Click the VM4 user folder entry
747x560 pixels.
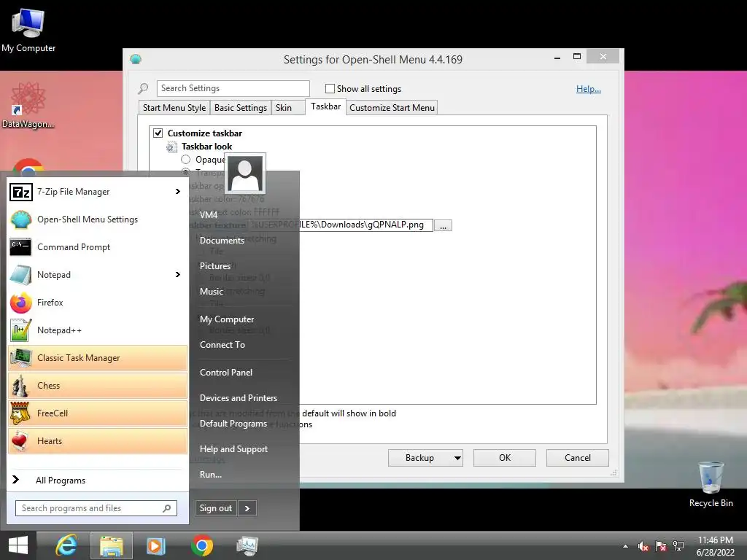tap(209, 215)
